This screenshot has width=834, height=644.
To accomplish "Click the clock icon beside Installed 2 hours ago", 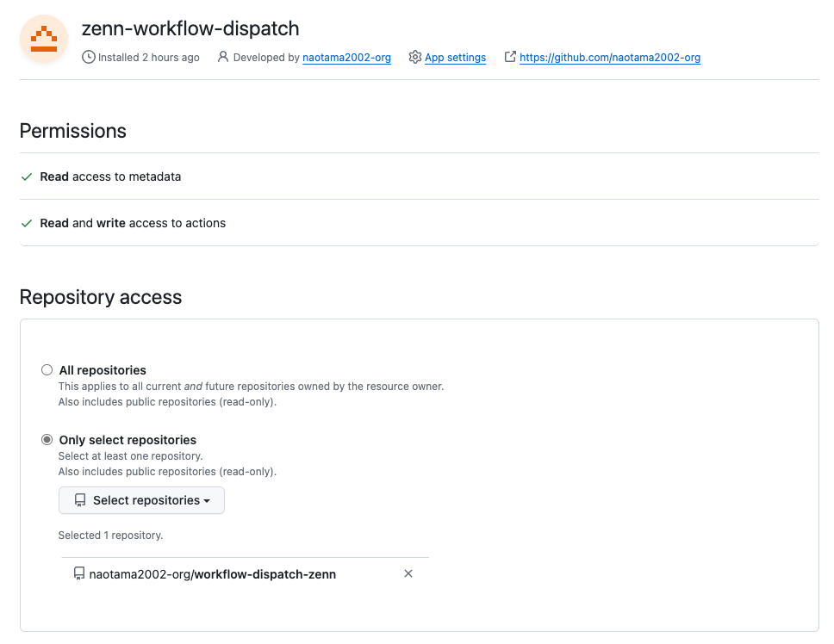I will click(88, 57).
